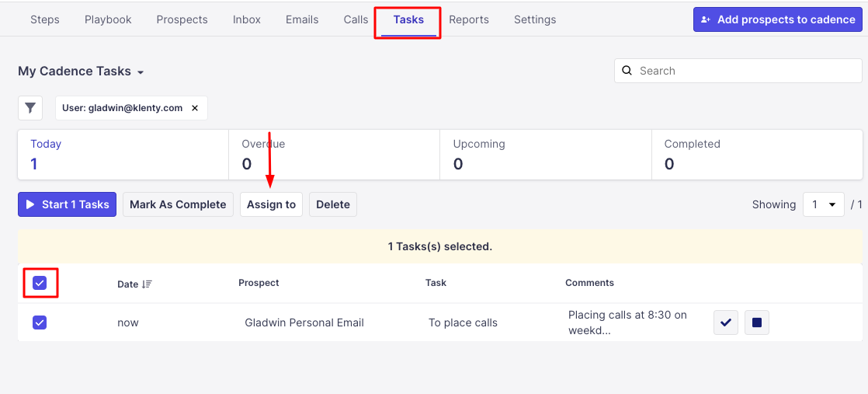Click the search magnifier icon
Screen dimensions: 868x394
(x=627, y=71)
